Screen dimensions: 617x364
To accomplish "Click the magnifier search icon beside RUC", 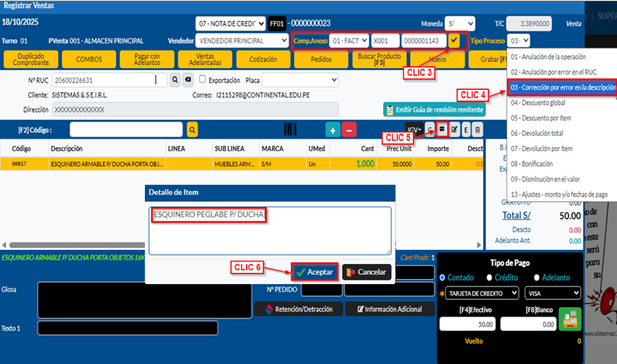I will 175,80.
